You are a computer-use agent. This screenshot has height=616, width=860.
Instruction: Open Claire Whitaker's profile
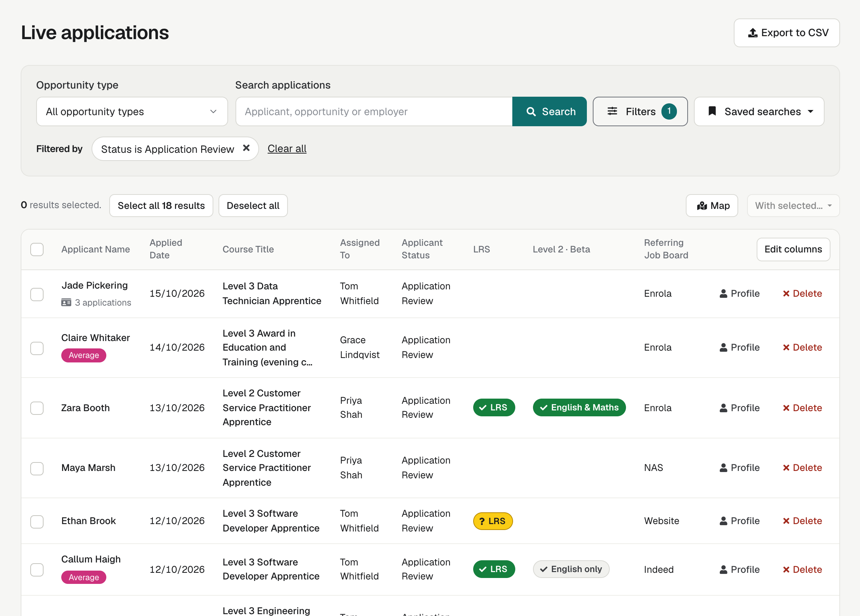739,347
